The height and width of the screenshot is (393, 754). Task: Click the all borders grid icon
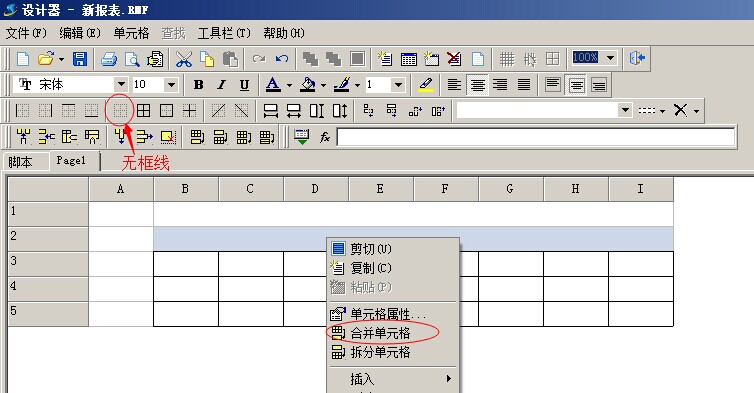tap(143, 111)
